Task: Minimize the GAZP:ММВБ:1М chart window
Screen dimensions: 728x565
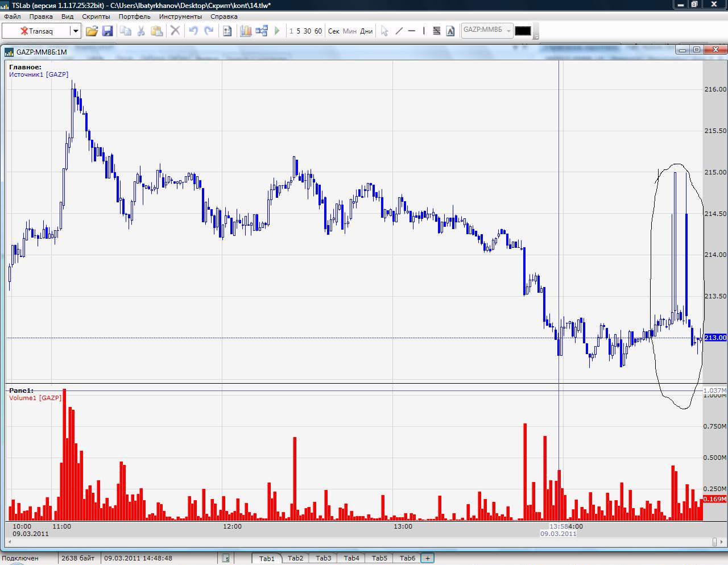Action: (682, 50)
